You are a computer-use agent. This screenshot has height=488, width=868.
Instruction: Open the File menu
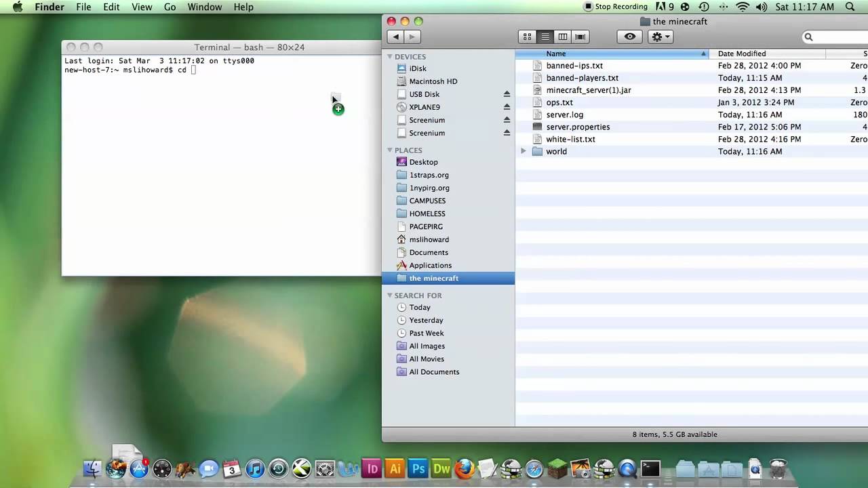point(83,7)
